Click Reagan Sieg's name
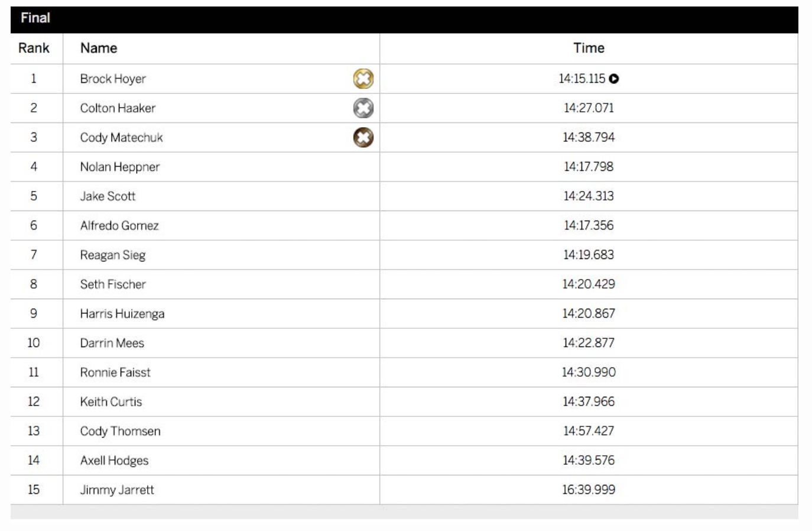Screen dimensions: 812x531 113,255
